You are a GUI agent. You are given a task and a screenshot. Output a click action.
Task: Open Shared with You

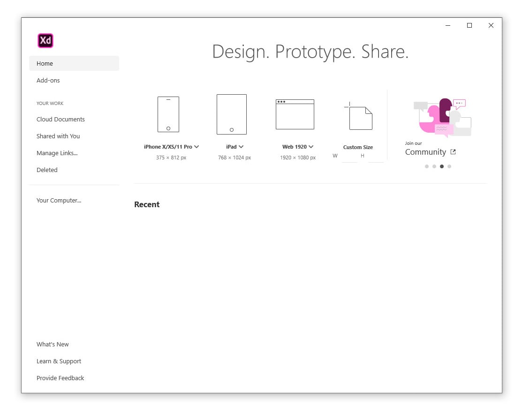58,136
